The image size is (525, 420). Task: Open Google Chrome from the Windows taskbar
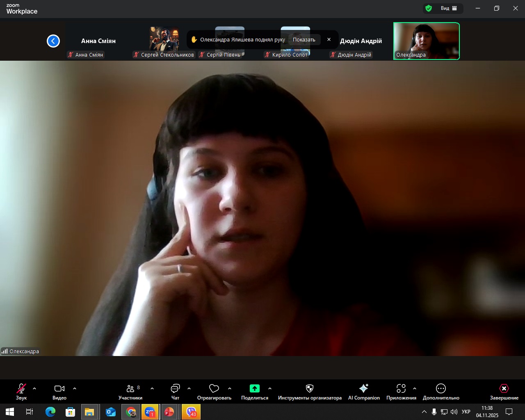coord(131,412)
